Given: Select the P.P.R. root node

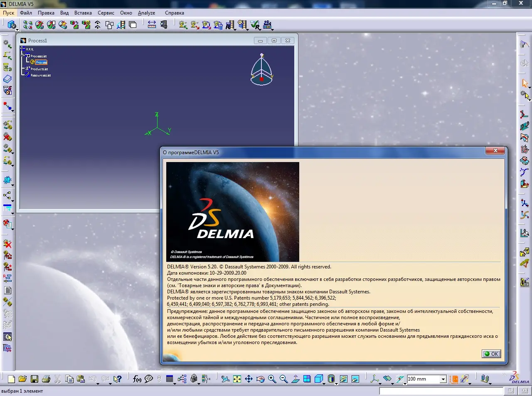Looking at the screenshot, I should (30, 49).
